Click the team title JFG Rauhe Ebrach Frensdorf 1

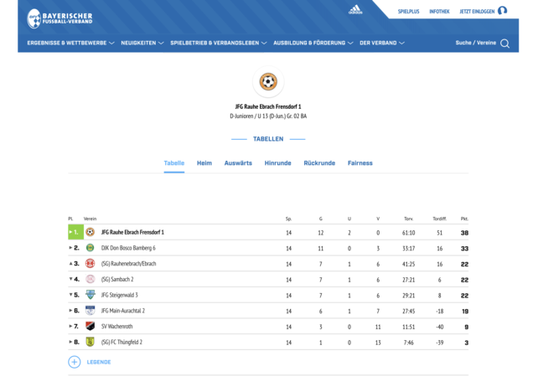click(268, 106)
